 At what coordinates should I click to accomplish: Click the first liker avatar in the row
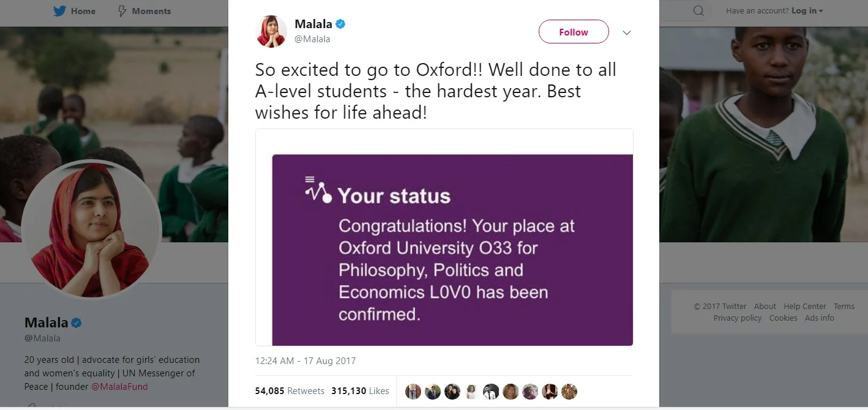click(413, 392)
